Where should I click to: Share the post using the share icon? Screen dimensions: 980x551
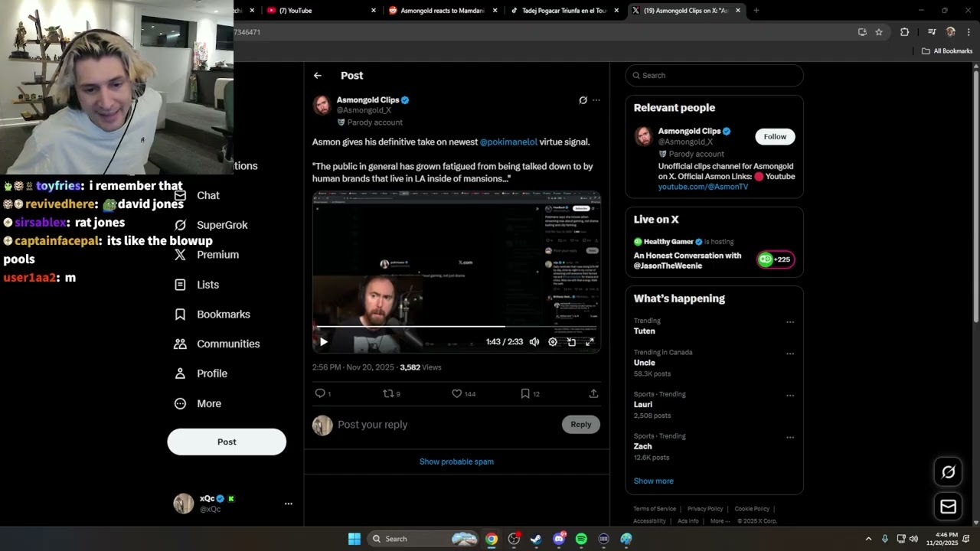[593, 393]
